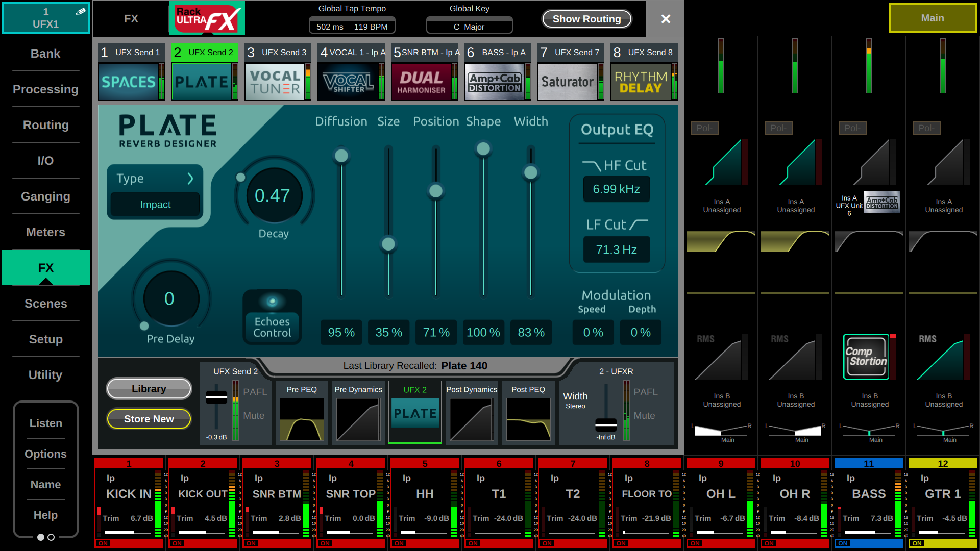Select the Dual Harmoniser unit icon

click(421, 82)
